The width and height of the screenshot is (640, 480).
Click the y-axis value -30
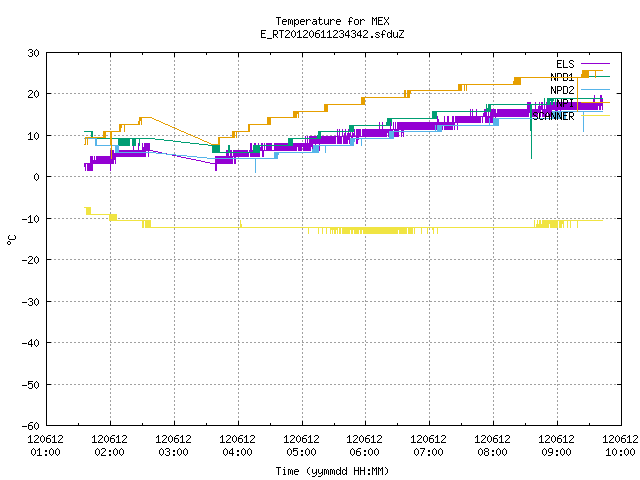click(x=31, y=302)
